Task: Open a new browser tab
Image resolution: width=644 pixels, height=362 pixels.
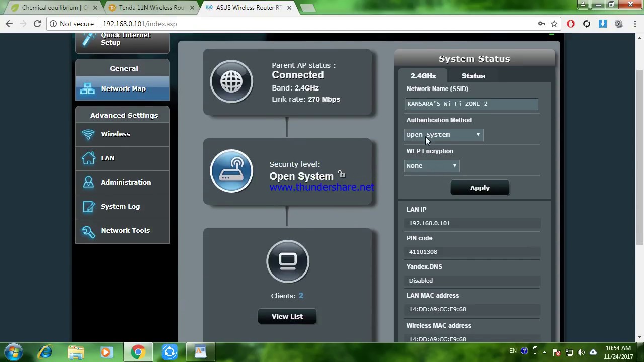Action: (x=307, y=8)
